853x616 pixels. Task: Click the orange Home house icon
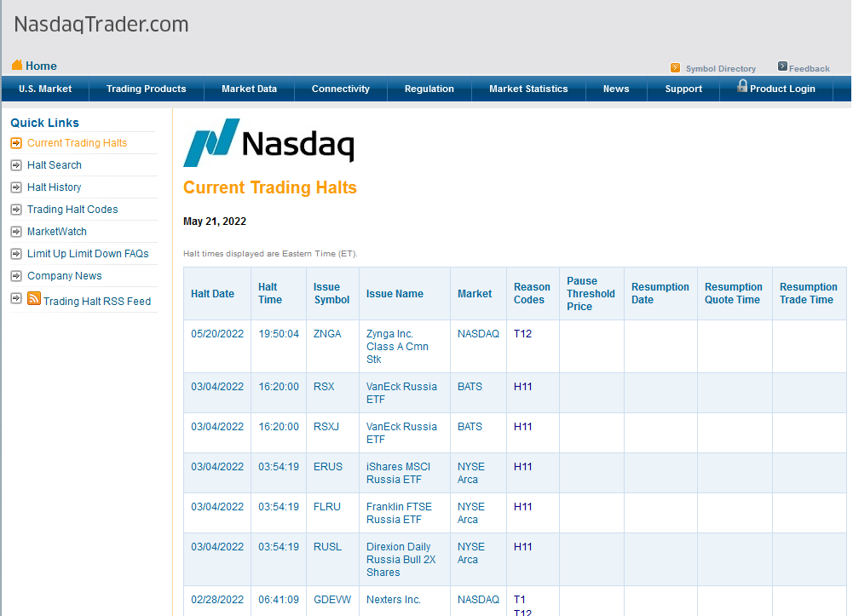point(17,66)
